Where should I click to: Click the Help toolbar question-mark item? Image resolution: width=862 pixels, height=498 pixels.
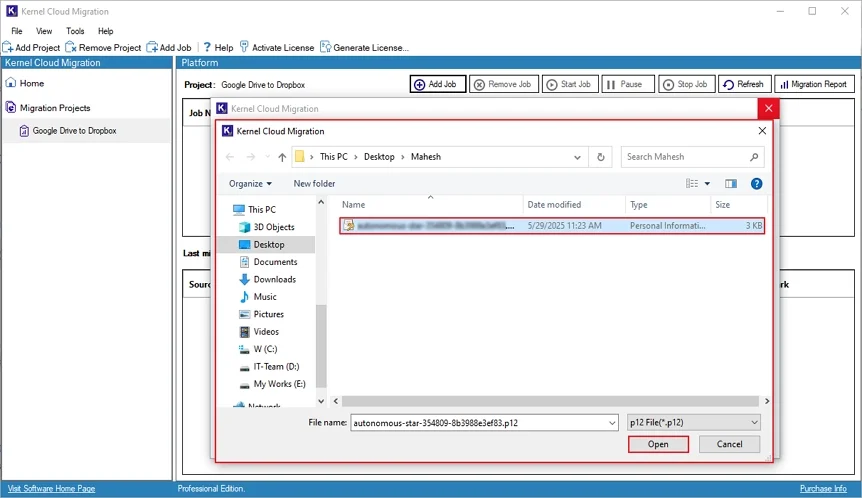(218, 48)
